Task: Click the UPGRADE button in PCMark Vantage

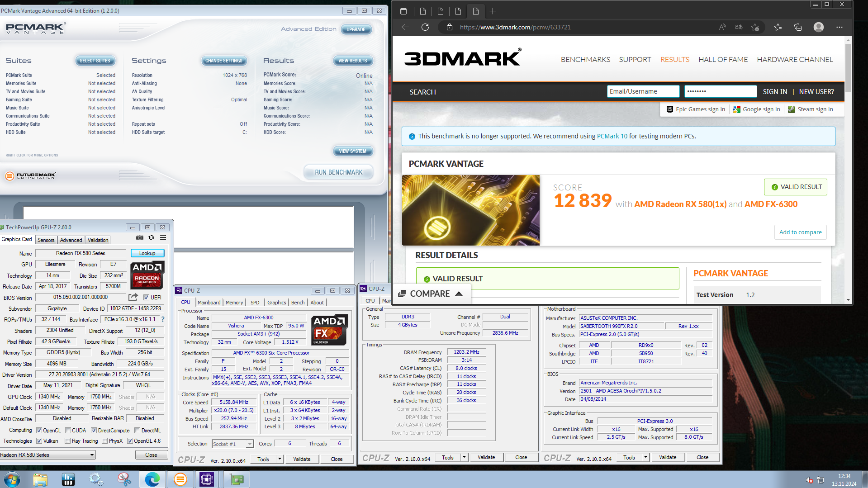Action: (356, 29)
